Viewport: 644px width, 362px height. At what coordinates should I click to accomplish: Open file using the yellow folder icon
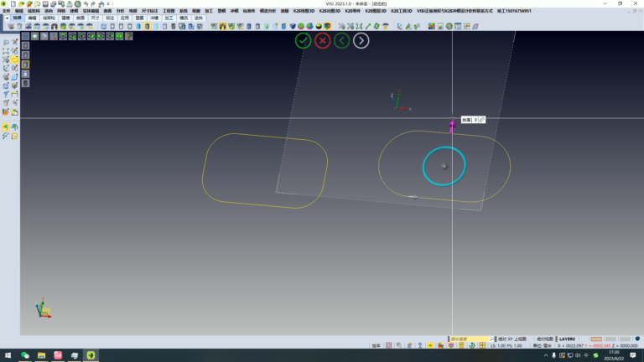click(x=21, y=3)
